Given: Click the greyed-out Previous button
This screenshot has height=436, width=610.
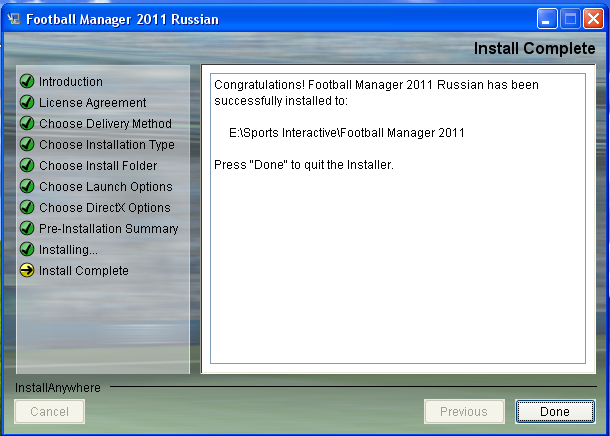Looking at the screenshot, I should point(464,411).
